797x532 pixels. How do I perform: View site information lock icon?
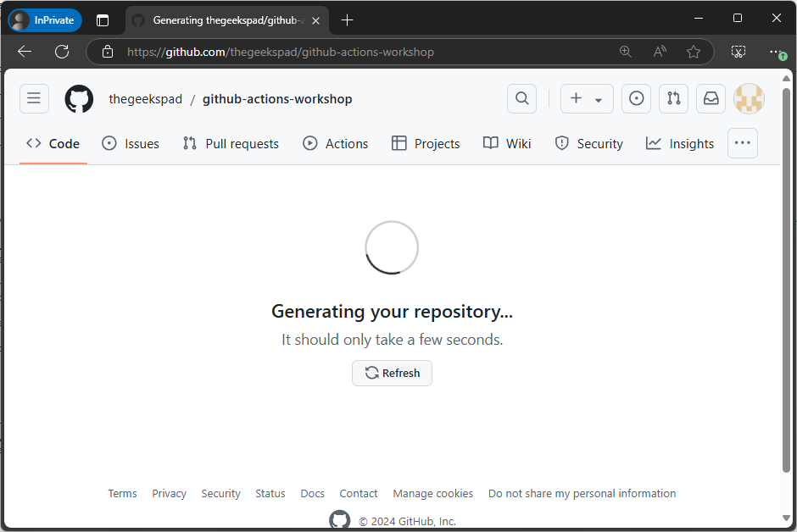click(x=107, y=52)
